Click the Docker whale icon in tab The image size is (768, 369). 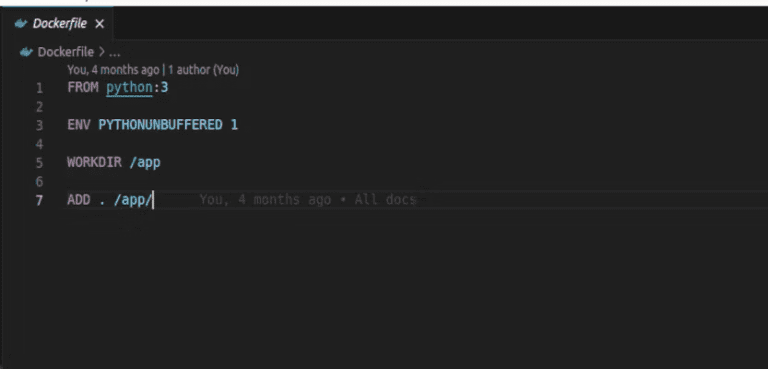coord(21,24)
